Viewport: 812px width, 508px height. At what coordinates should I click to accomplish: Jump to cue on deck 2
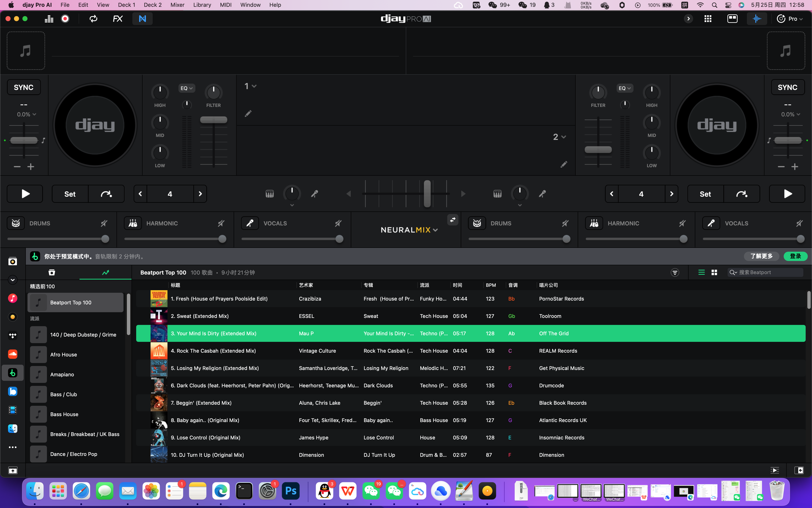tap(742, 194)
